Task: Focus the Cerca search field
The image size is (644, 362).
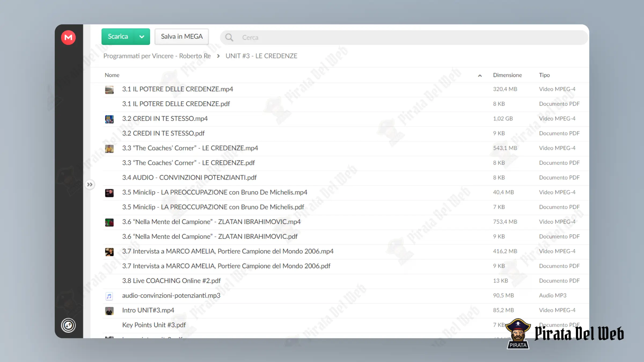Action: point(404,37)
